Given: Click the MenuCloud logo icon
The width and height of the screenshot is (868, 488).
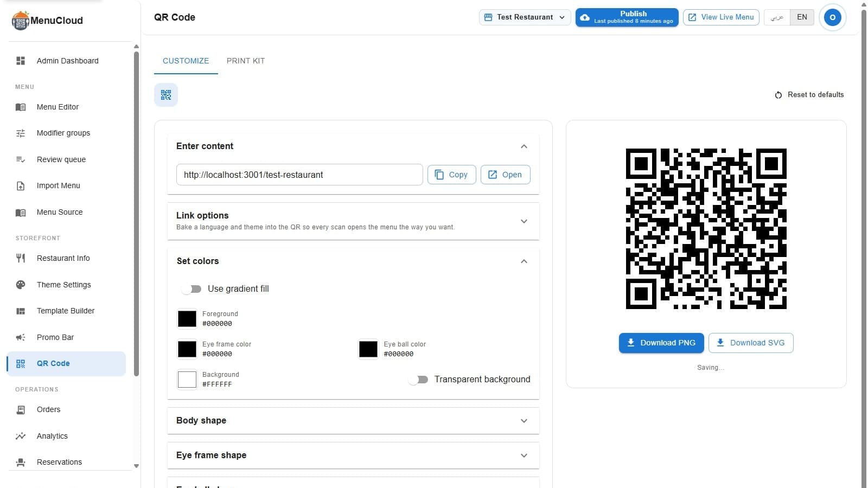Looking at the screenshot, I should (20, 21).
